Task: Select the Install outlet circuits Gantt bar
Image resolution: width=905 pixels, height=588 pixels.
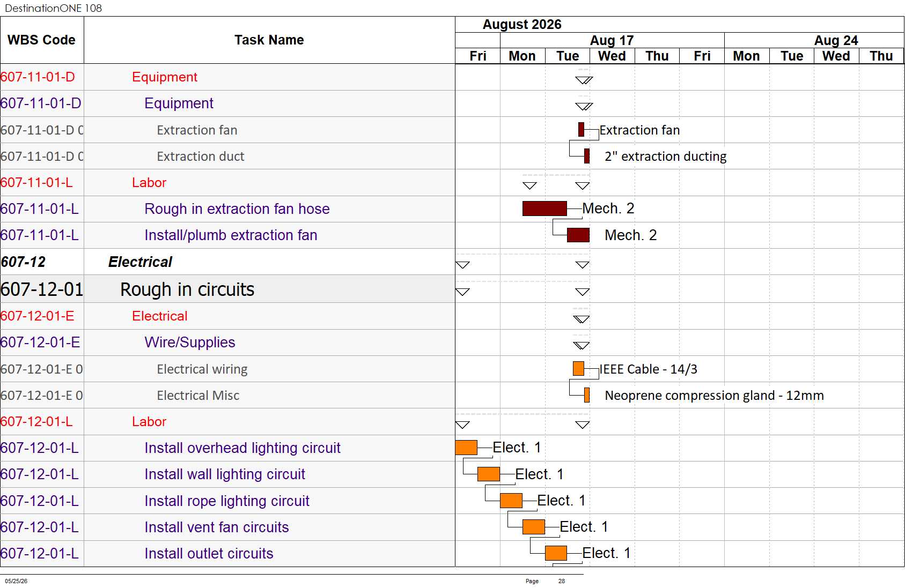Action: (556, 553)
